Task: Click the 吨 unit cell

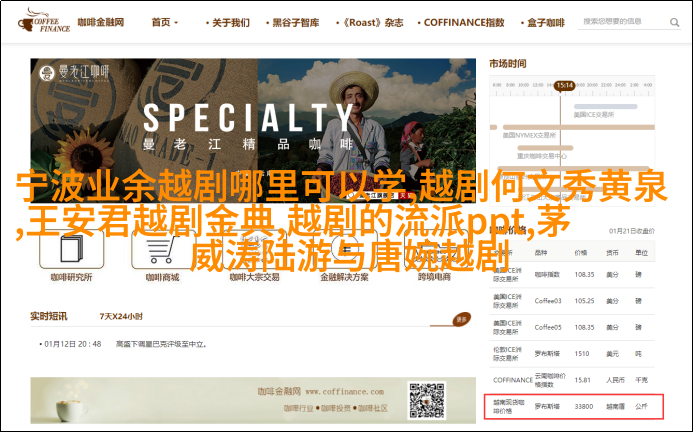Action: coord(638,354)
